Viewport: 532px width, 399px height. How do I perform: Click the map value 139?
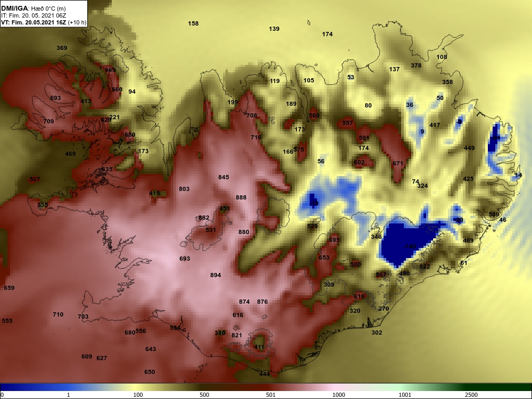point(274,29)
